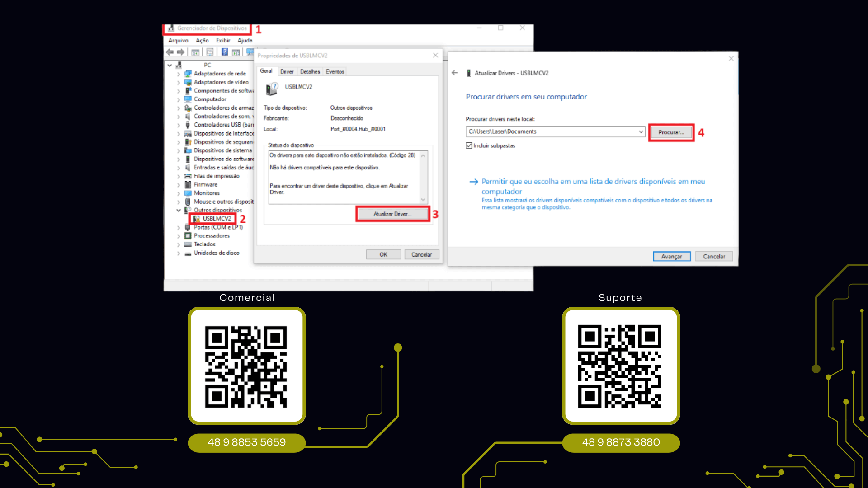The image size is (868, 488).
Task: Click Cancelar in Atualizar Drivers window
Action: click(714, 257)
